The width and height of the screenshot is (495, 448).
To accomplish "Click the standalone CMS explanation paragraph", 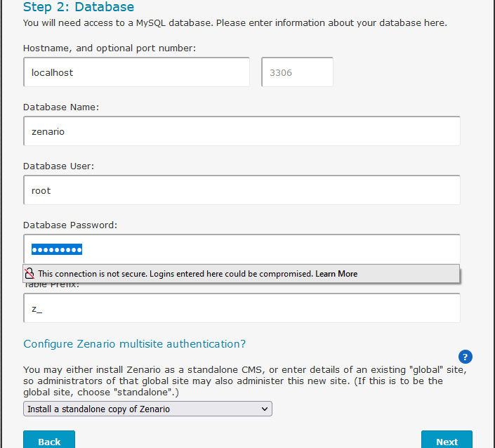I will pyautogui.click(x=239, y=381).
